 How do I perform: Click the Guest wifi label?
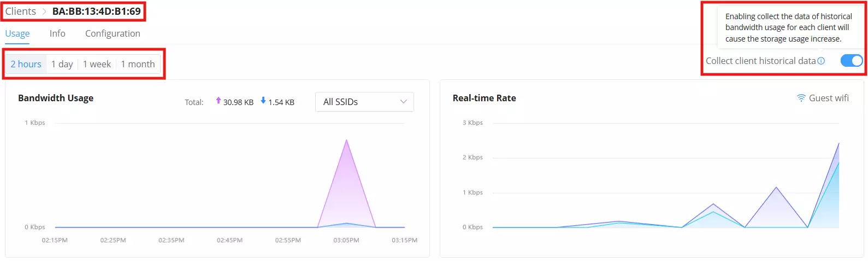[829, 98]
